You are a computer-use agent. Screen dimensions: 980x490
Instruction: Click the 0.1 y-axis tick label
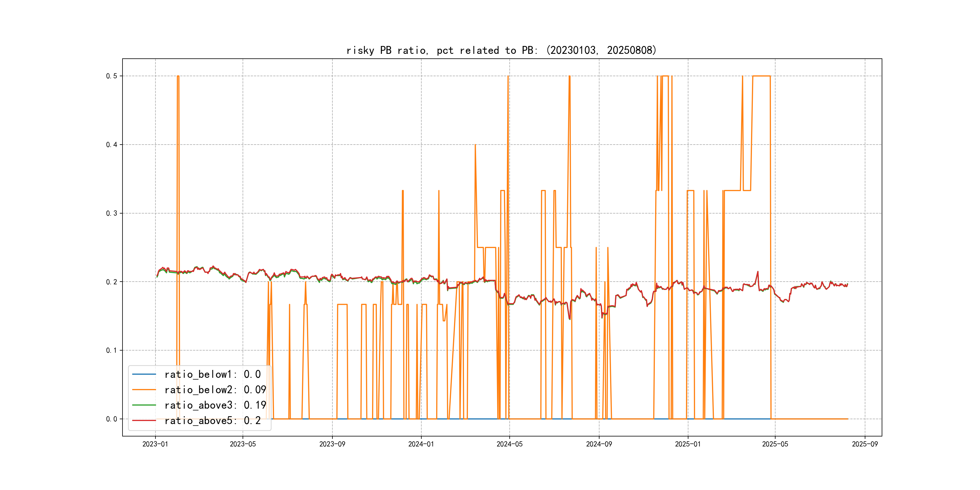point(112,350)
